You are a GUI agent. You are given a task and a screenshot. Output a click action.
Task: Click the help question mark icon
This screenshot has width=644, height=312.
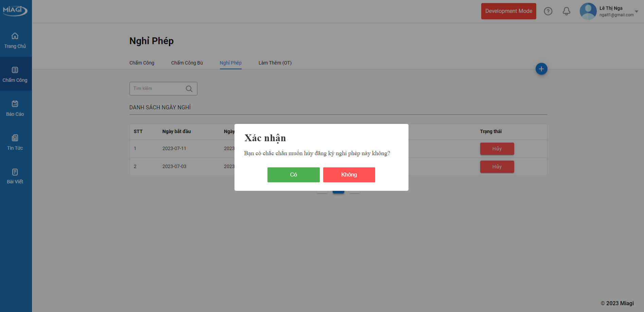point(548,11)
